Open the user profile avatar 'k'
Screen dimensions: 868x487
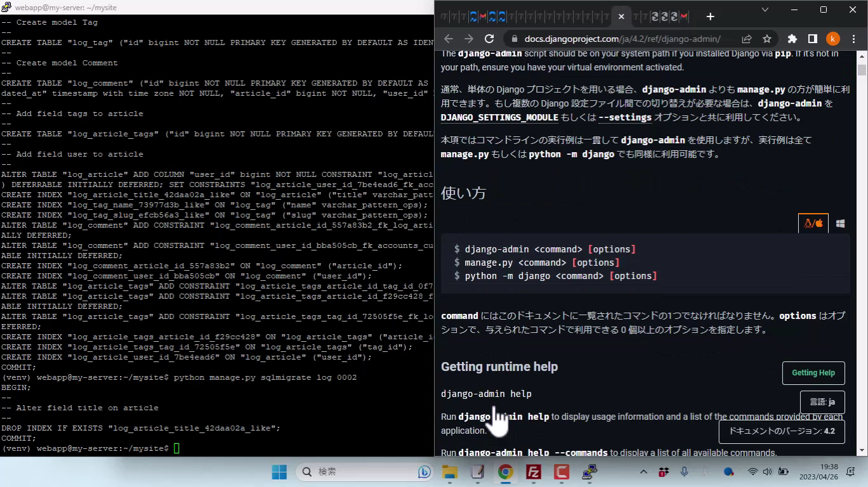tap(833, 39)
